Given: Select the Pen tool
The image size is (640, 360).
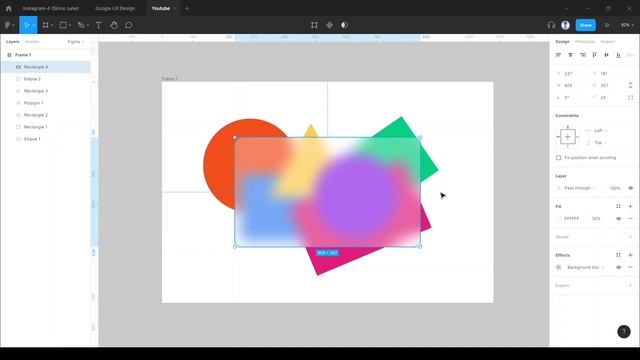Looking at the screenshot, I should click(x=81, y=25).
